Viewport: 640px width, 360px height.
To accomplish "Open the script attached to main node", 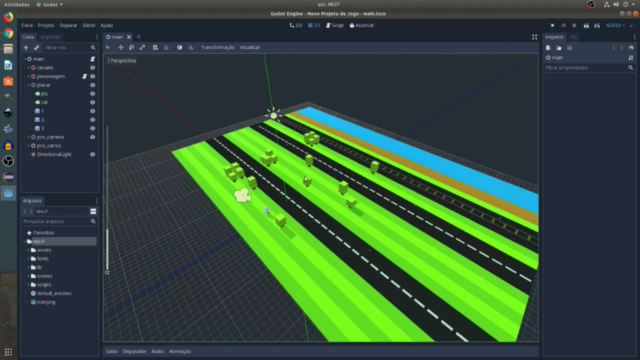I will click(x=93, y=59).
